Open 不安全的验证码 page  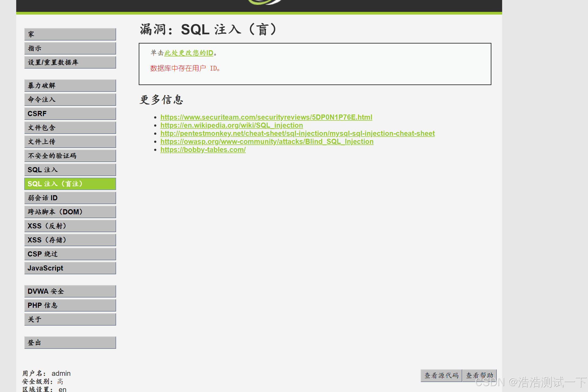point(70,156)
